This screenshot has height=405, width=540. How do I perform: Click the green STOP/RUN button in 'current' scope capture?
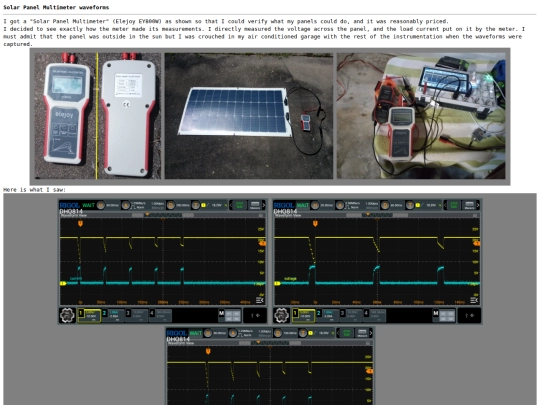pyautogui.click(x=240, y=205)
